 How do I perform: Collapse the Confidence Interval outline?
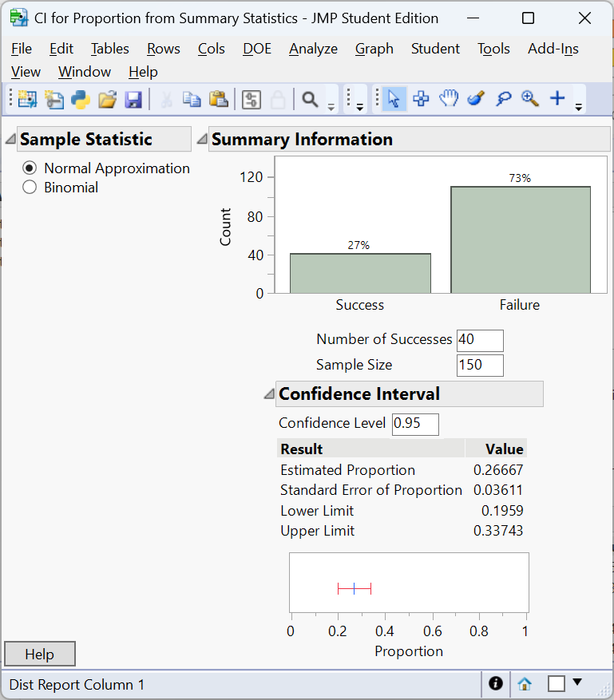click(269, 394)
